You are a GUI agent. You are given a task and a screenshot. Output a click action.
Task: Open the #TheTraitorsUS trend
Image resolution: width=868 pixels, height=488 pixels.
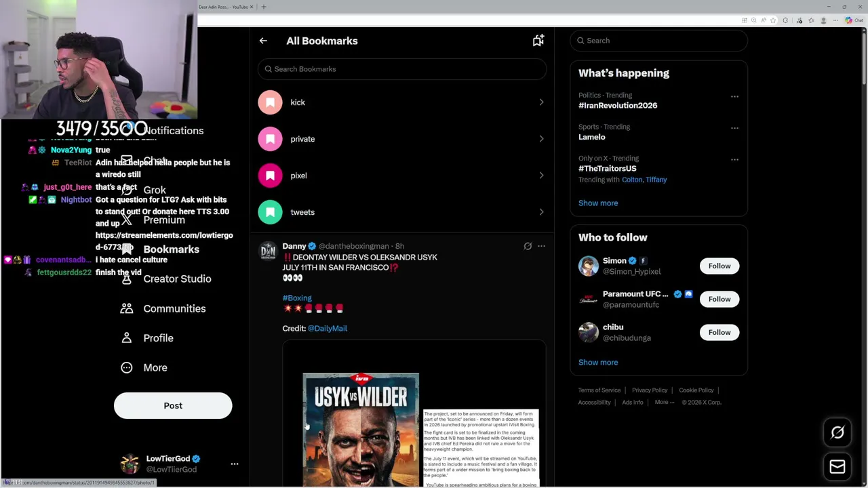coord(608,168)
